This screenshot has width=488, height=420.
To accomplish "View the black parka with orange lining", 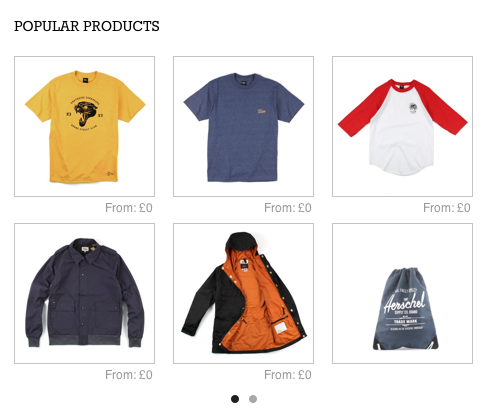I will click(x=243, y=293).
